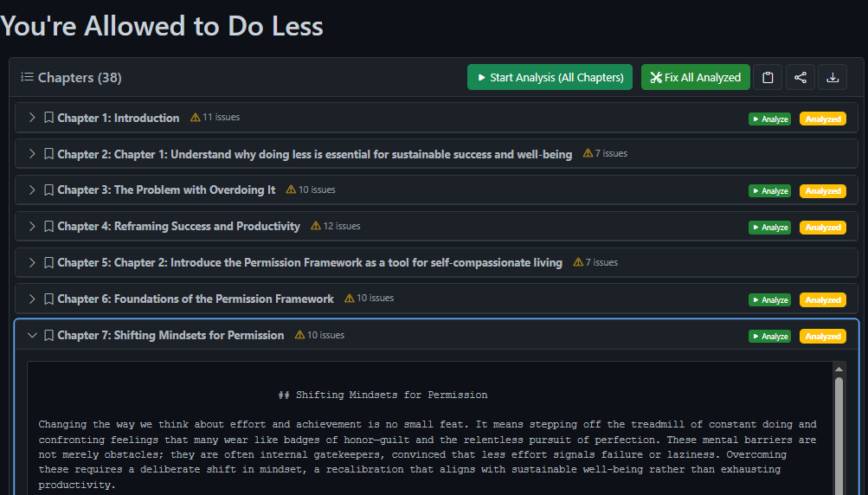This screenshot has width=868, height=495.
Task: Click the Chapters list icon in header
Action: coord(27,78)
